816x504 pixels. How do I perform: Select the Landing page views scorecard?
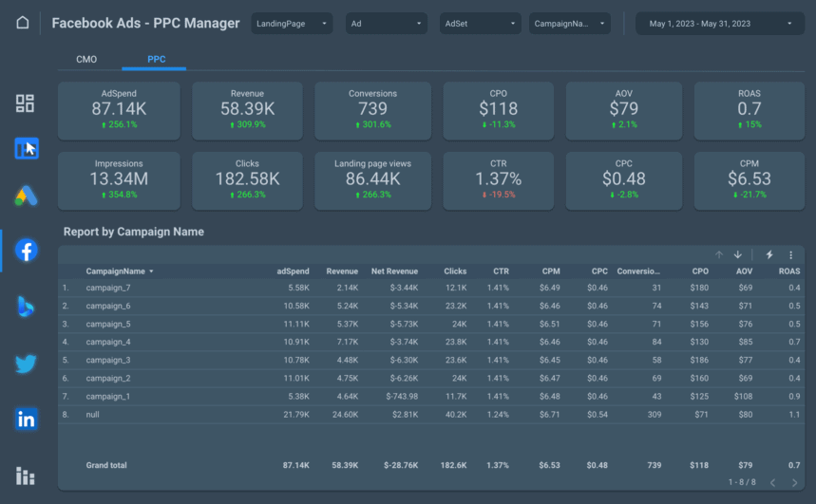point(372,180)
